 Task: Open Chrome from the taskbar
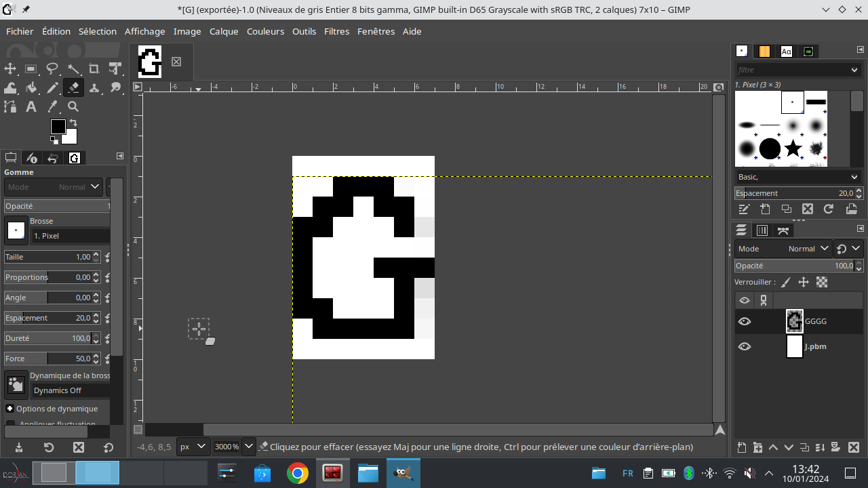297,473
